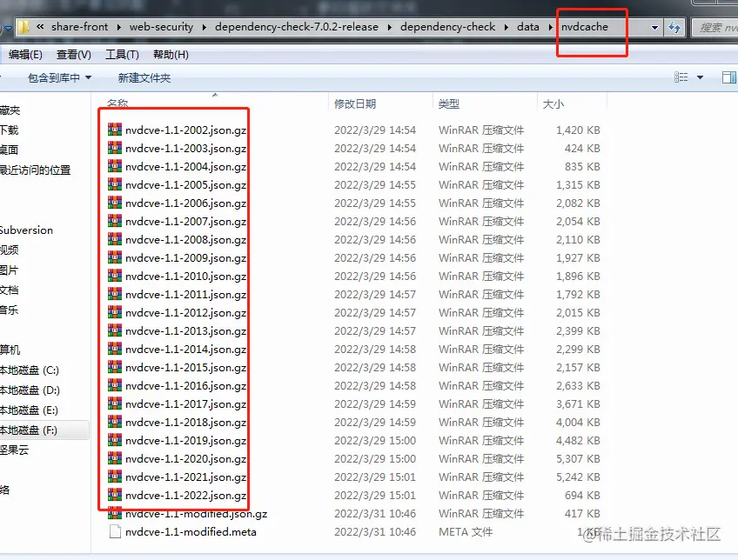Expand arrow after dependency-check-7.0.2-release in path
This screenshot has width=738, height=560.
point(390,27)
